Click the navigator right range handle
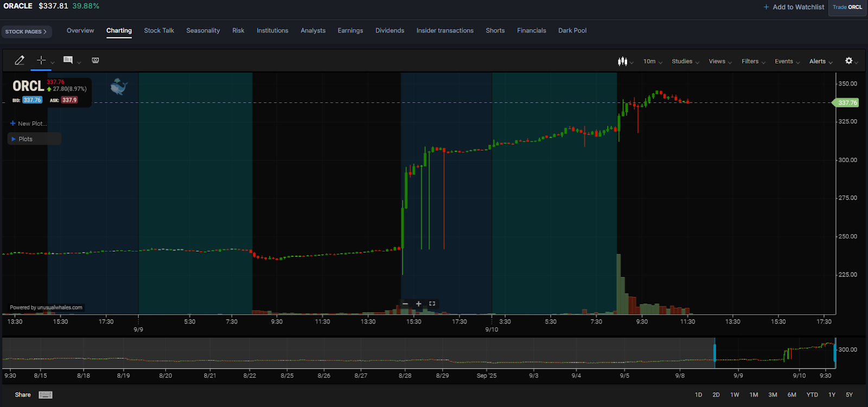868x407 pixels. coord(834,353)
